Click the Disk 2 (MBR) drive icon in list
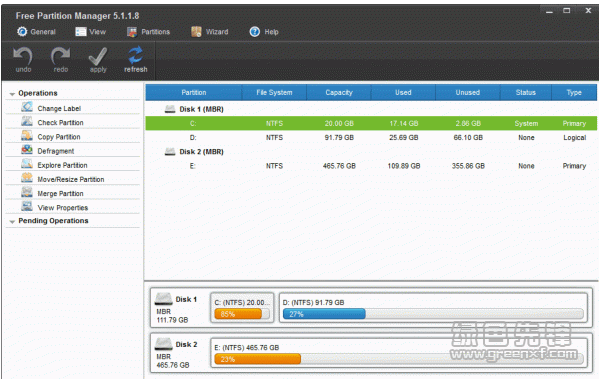Viewport: 599px width, 379px height. pyautogui.click(x=170, y=152)
